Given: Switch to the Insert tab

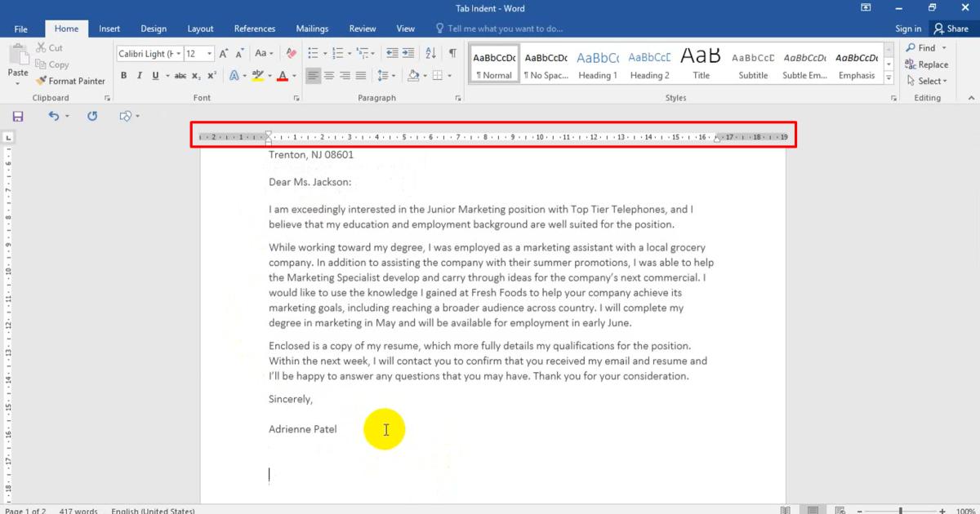Looking at the screenshot, I should pos(109,29).
